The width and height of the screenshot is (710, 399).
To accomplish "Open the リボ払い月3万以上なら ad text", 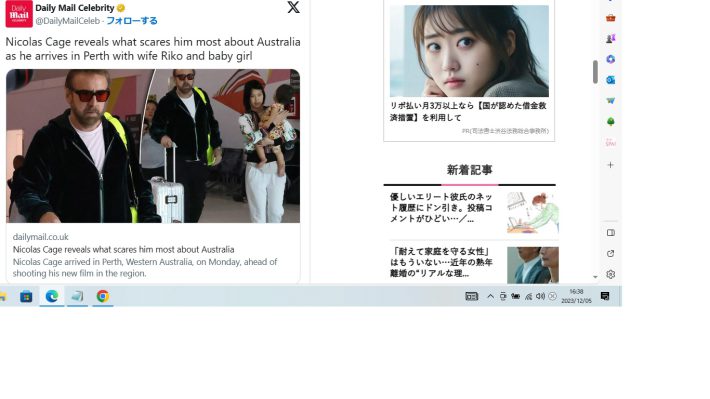I will pyautogui.click(x=468, y=111).
